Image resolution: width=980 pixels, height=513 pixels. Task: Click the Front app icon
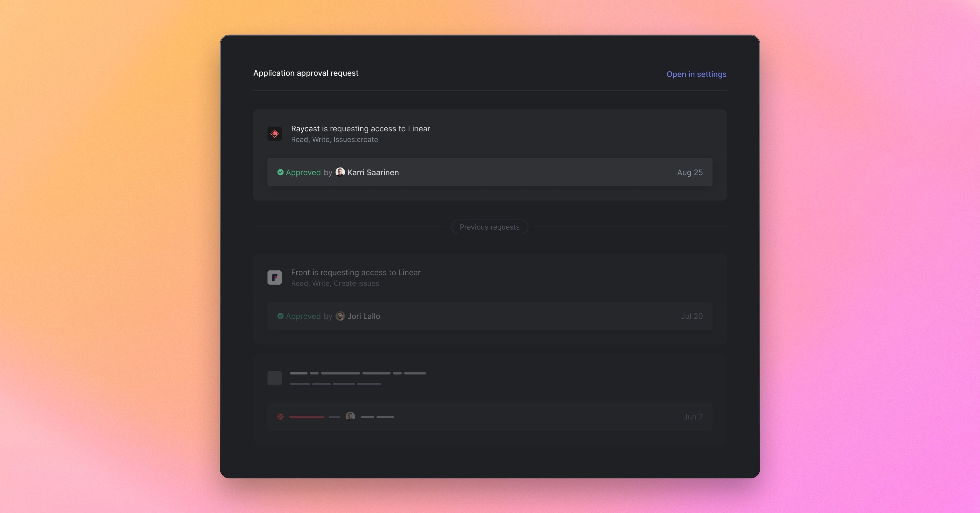tap(274, 278)
